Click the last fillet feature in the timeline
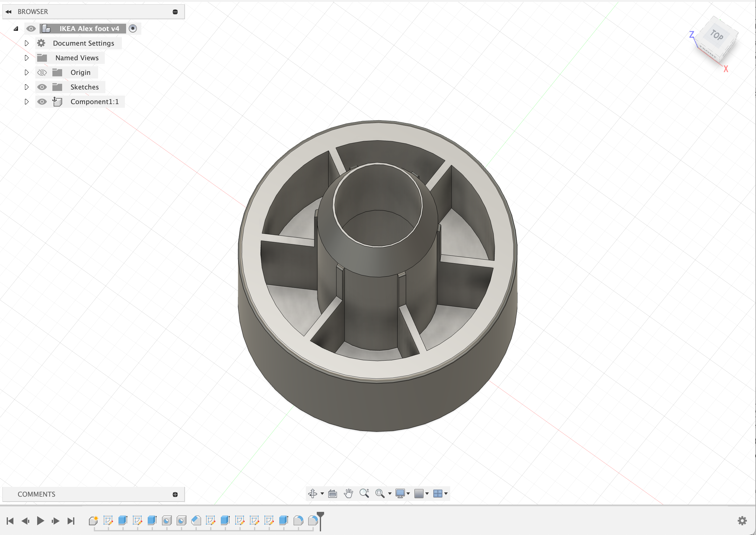This screenshot has height=535, width=756. point(313,520)
